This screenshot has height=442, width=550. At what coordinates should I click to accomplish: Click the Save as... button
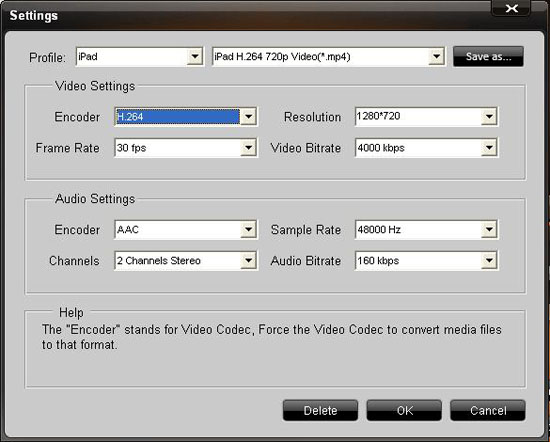coord(488,56)
